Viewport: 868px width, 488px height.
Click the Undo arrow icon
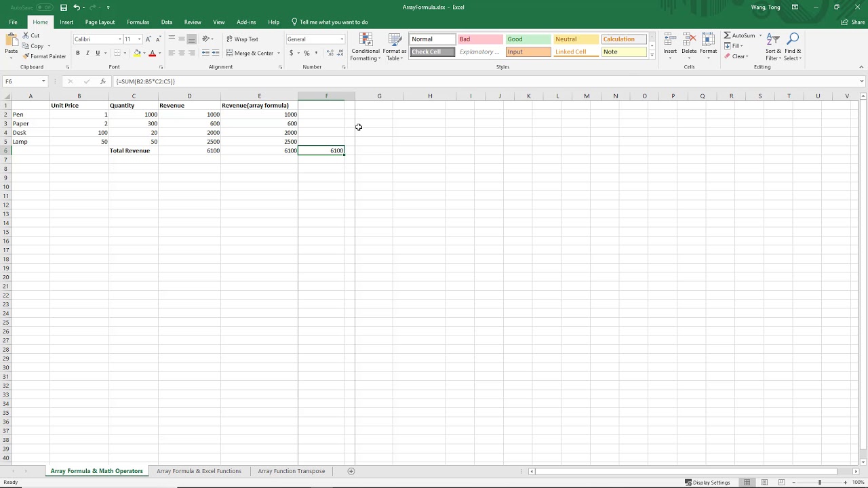click(77, 7)
